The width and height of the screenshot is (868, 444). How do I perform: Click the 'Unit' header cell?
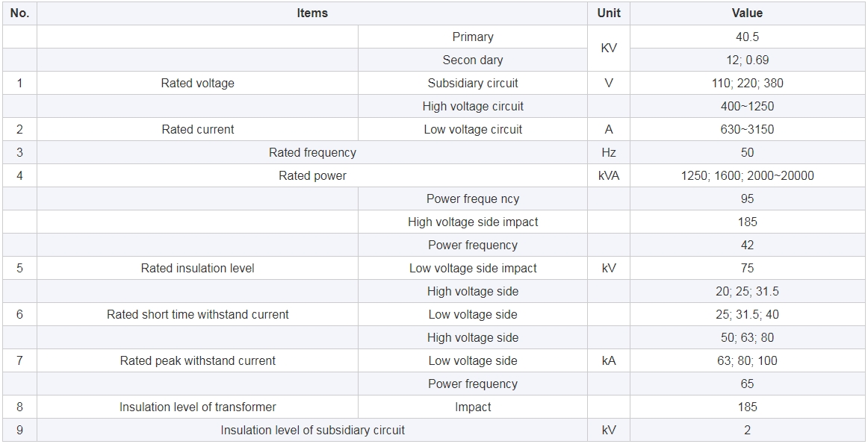608,13
